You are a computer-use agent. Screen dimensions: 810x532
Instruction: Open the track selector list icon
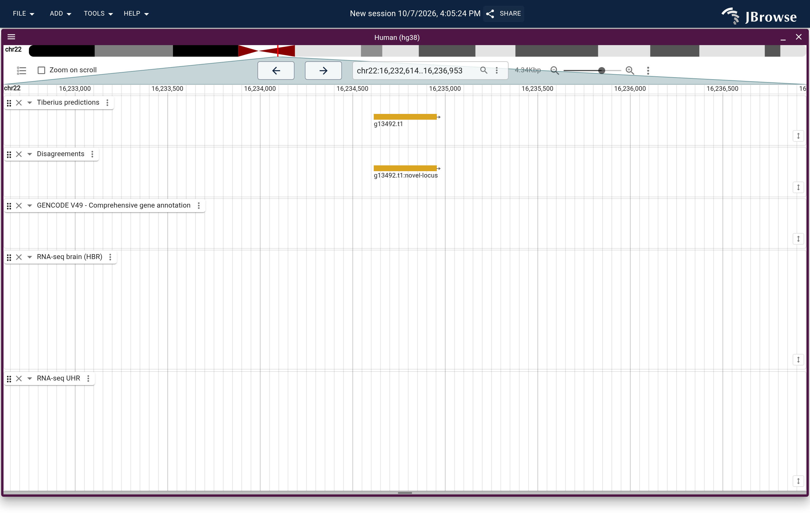pos(21,71)
